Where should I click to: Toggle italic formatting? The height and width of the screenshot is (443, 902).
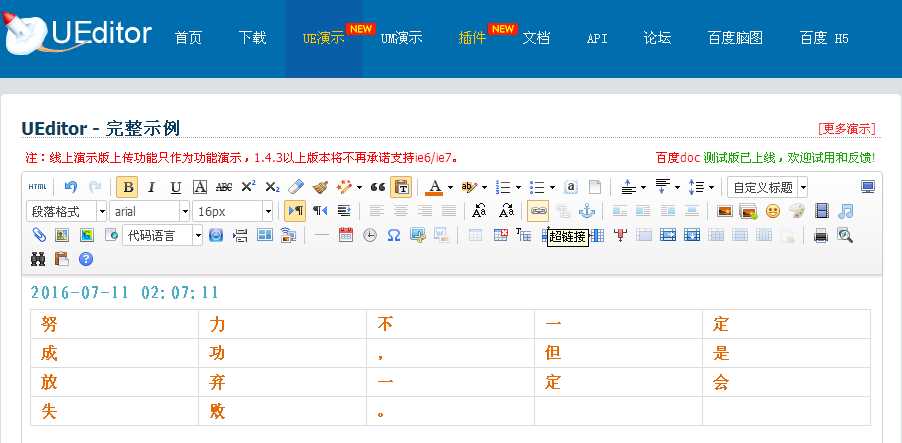click(x=151, y=187)
